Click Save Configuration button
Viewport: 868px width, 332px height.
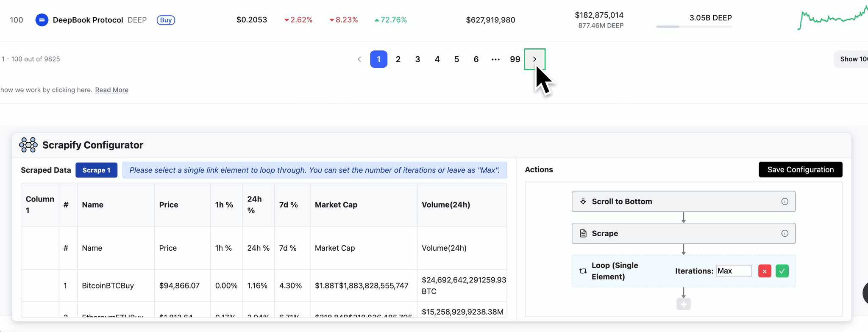tap(800, 169)
